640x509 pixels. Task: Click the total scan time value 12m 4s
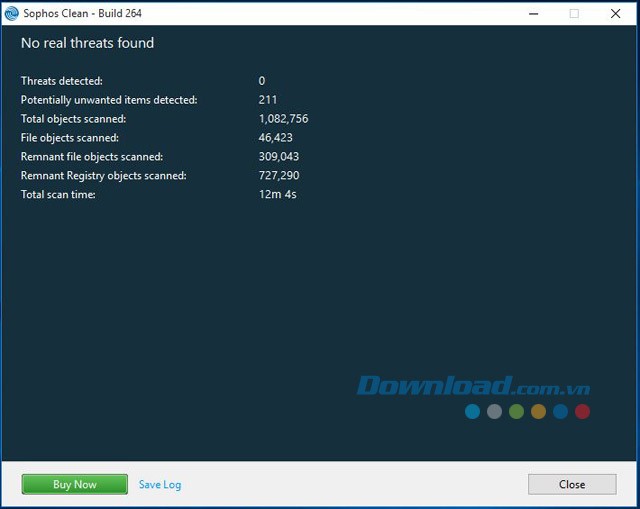[278, 195]
